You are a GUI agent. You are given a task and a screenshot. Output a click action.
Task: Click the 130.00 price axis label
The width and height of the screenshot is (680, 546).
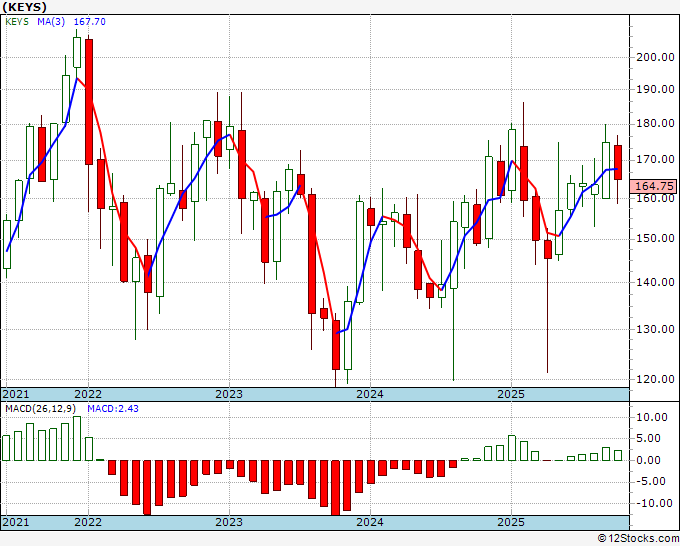[x=655, y=329]
